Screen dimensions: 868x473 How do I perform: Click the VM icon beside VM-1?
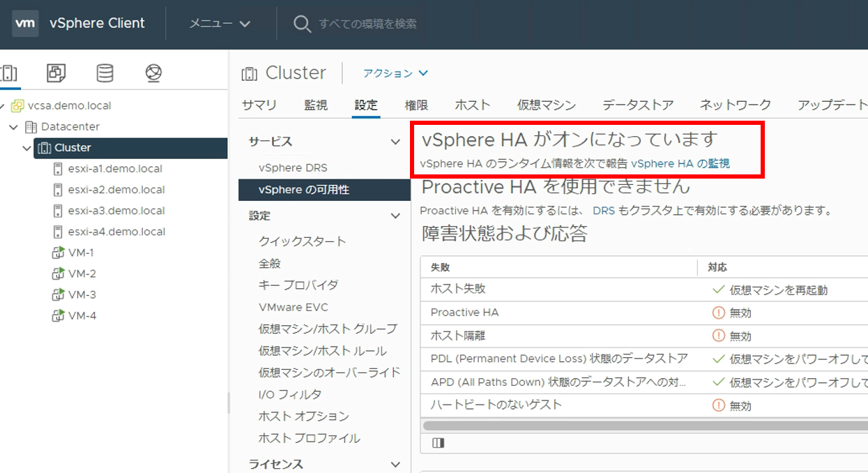58,253
